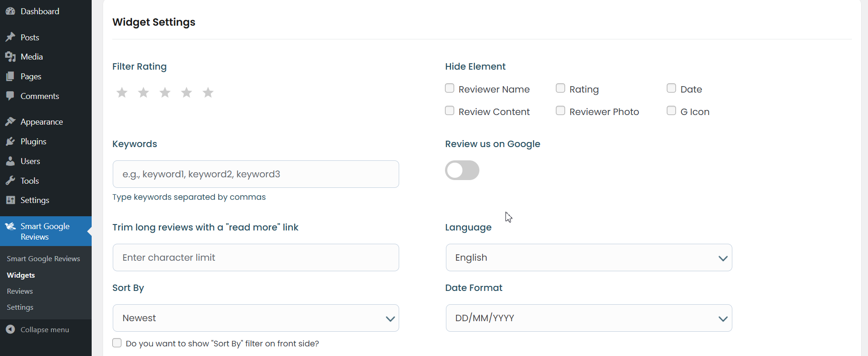The height and width of the screenshot is (356, 868).
Task: Click the G Icon label text
Action: point(695,112)
